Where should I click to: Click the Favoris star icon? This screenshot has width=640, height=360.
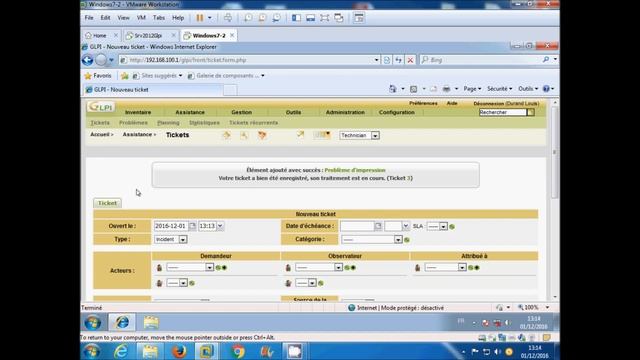click(88, 76)
